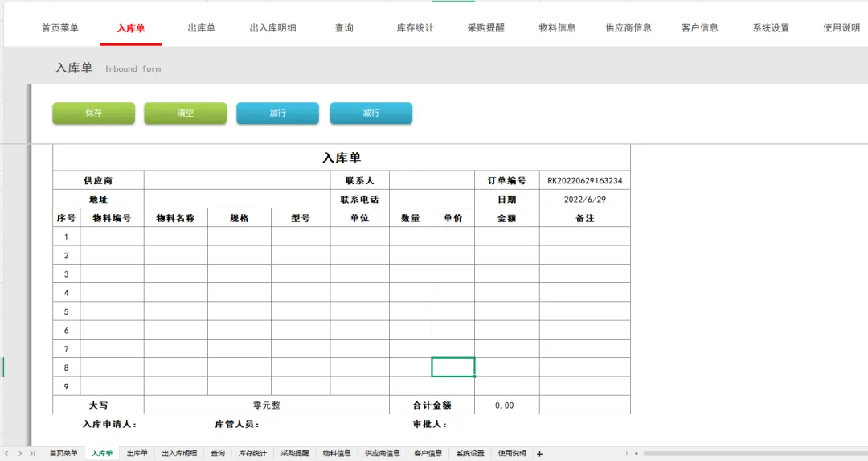This screenshot has height=461, width=868.
Task: Click the blue 减行 button
Action: [x=371, y=113]
